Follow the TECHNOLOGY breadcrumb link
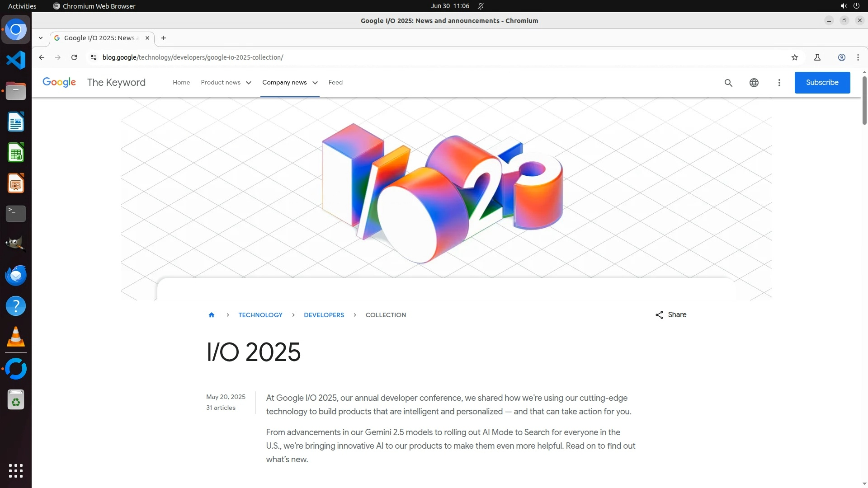This screenshot has width=868, height=488. (260, 315)
